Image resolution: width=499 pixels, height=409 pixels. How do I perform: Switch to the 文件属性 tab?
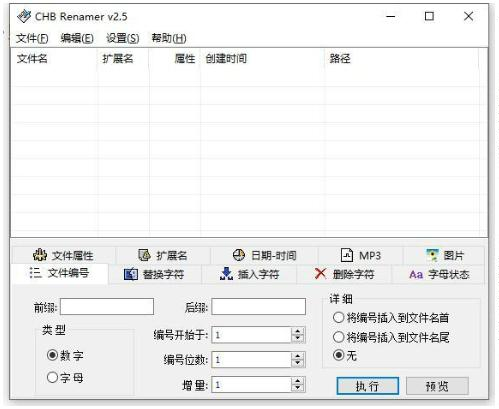point(63,255)
